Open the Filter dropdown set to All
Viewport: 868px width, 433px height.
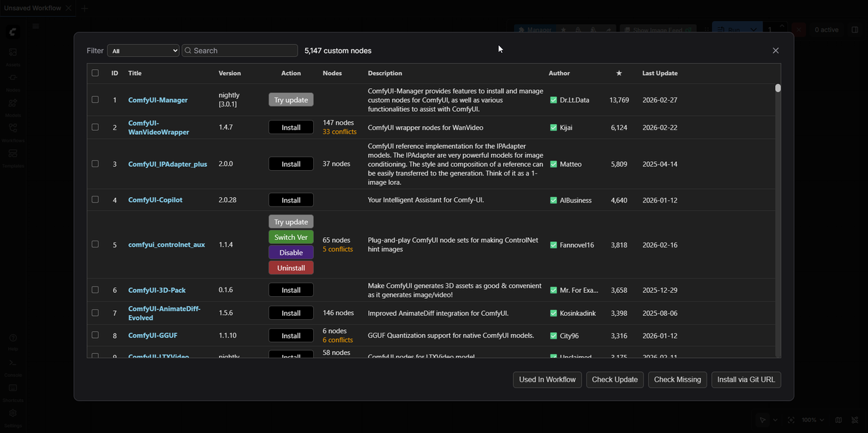(143, 51)
